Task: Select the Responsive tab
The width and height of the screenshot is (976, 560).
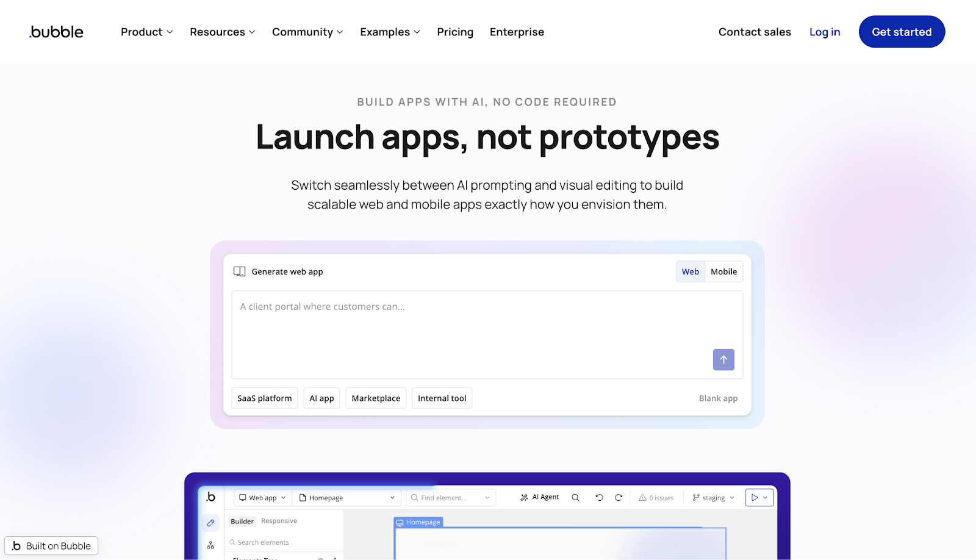Action: 279,521
